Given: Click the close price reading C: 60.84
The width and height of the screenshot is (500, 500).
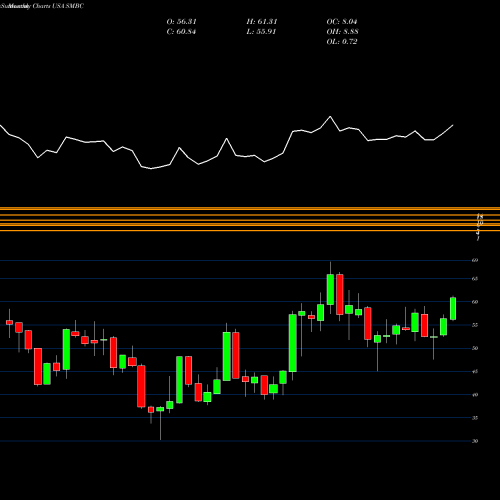Looking at the screenshot, I should click(x=181, y=32).
